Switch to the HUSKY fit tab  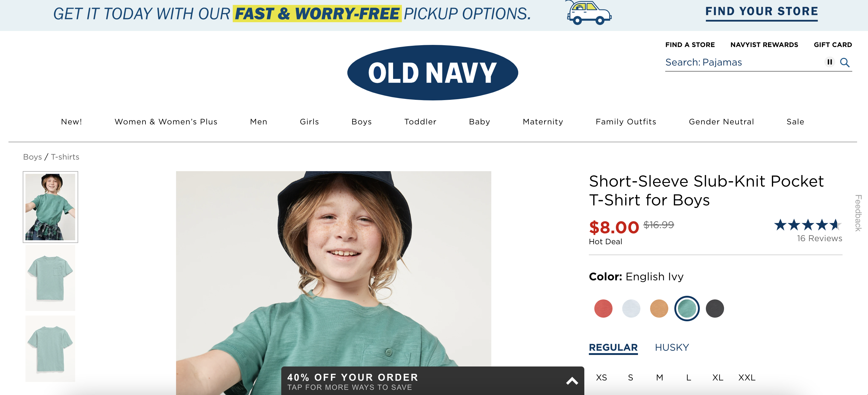(672, 347)
